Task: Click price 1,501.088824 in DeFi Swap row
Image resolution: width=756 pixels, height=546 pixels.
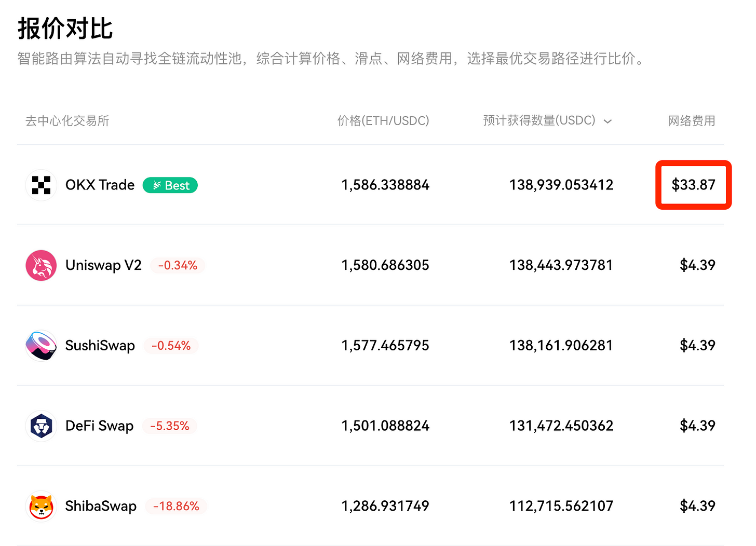Action: (x=385, y=426)
